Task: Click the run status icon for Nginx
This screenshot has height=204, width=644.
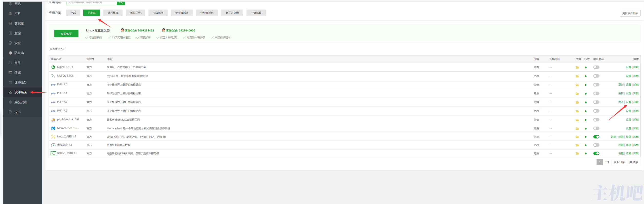Action: click(586, 68)
